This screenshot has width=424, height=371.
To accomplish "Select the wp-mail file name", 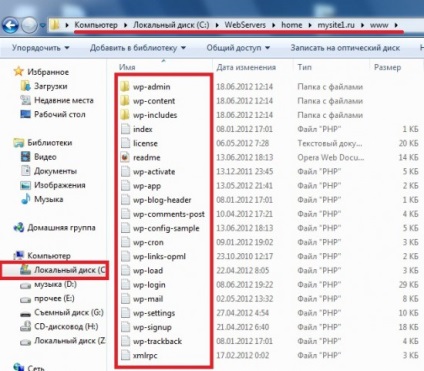I will [x=148, y=299].
